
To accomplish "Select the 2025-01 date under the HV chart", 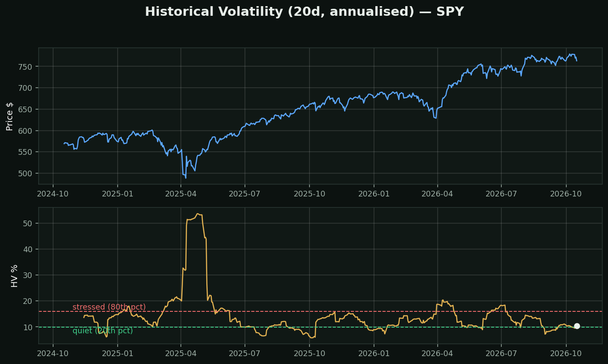I will tap(118, 353).
